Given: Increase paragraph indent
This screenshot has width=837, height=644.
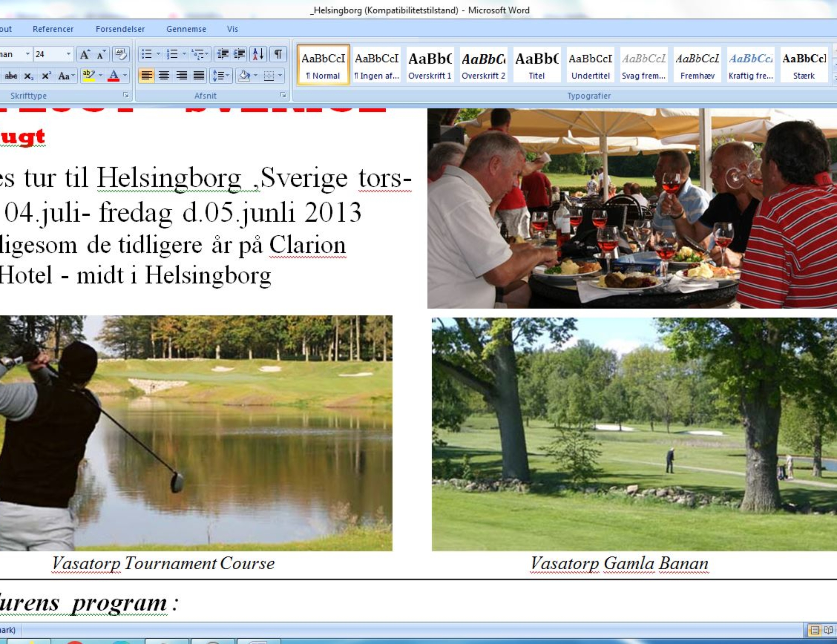Looking at the screenshot, I should 240,54.
